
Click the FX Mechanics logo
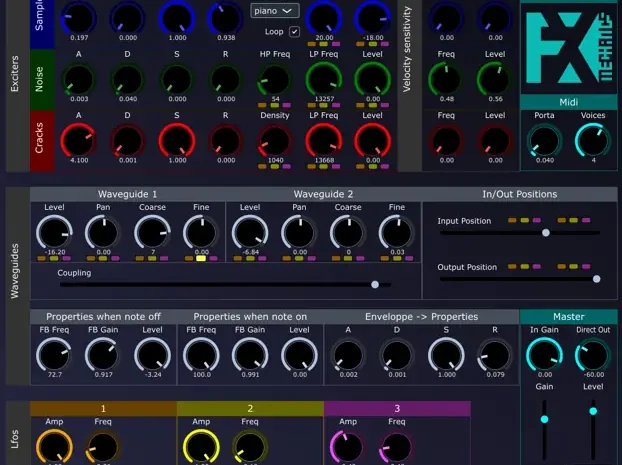569,48
